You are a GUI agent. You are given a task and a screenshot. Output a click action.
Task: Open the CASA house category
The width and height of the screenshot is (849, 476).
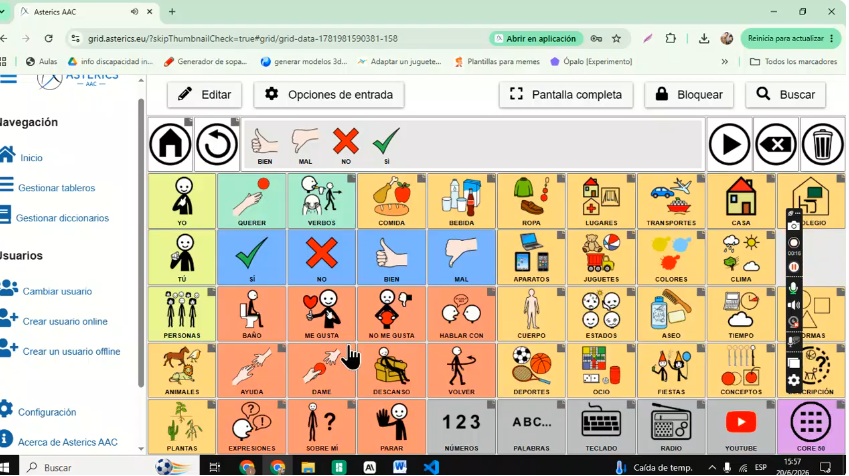(741, 201)
